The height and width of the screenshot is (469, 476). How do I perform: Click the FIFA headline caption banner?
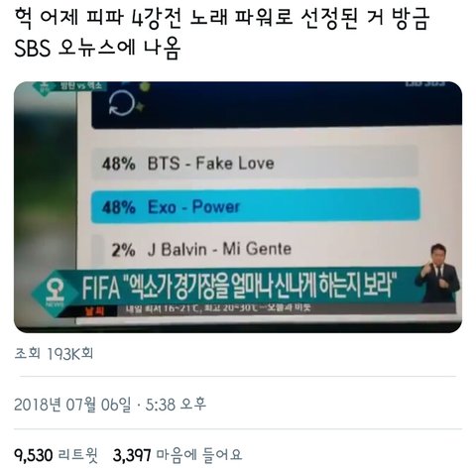(x=238, y=287)
